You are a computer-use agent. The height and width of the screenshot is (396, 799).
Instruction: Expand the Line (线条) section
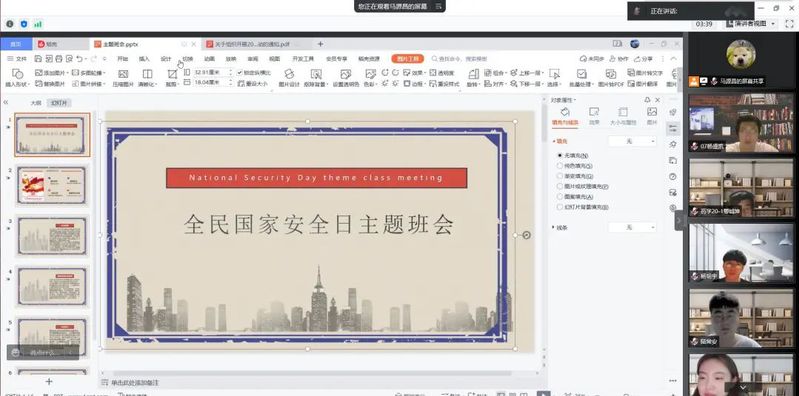click(x=553, y=227)
